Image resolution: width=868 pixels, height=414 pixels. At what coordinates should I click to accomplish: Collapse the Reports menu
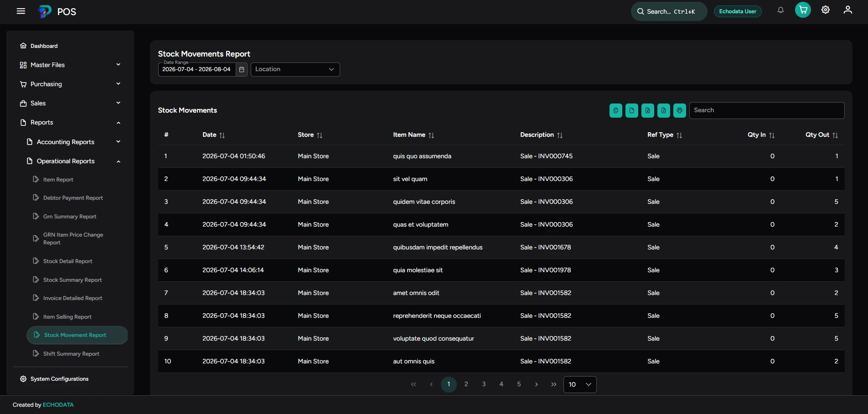(x=70, y=123)
